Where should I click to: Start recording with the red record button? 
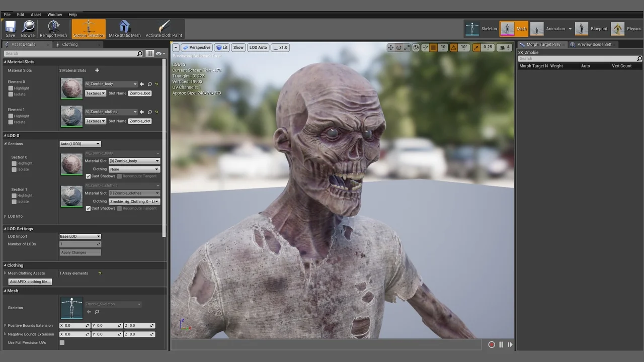coord(492,344)
